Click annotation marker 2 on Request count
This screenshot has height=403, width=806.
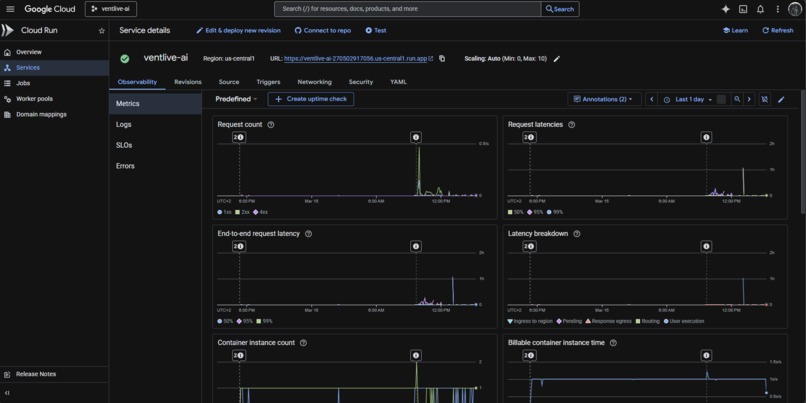(x=239, y=137)
